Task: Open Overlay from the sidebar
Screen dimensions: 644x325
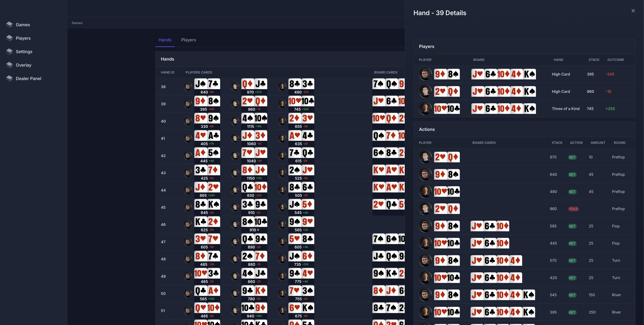Action: 24,65
